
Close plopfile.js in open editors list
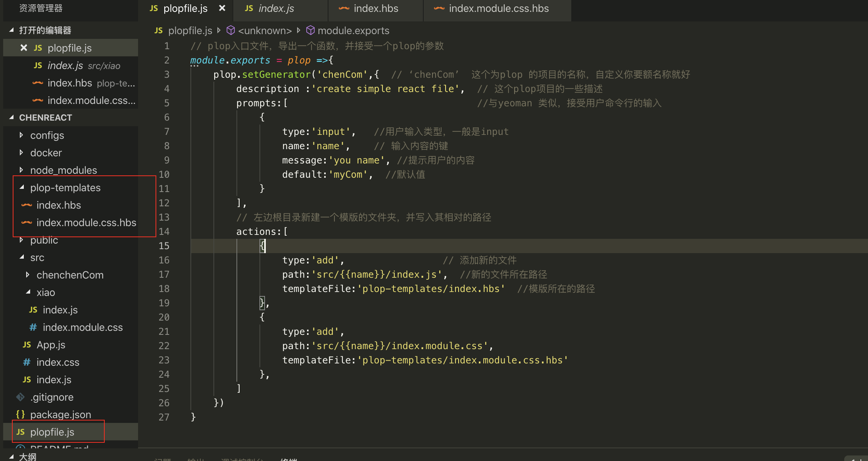pyautogui.click(x=24, y=48)
